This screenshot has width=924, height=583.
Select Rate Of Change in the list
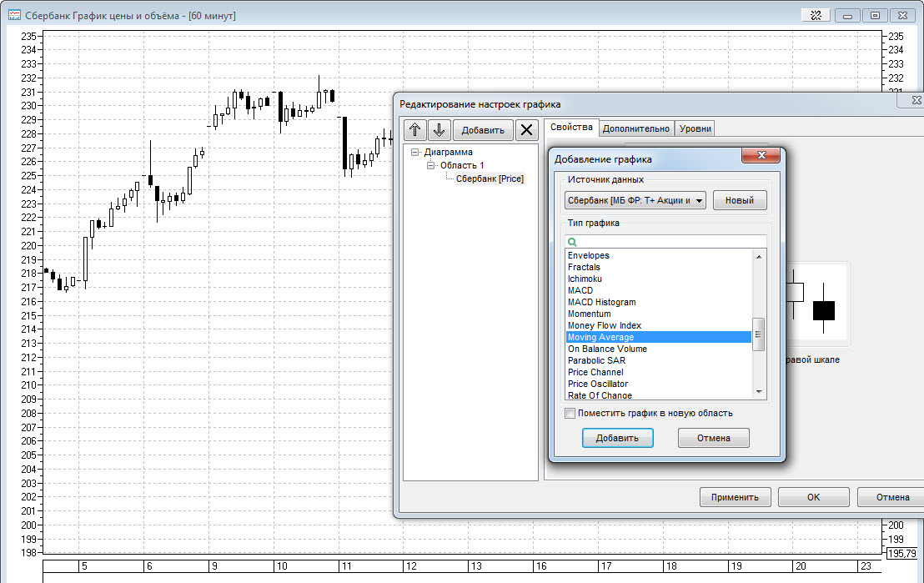658,395
